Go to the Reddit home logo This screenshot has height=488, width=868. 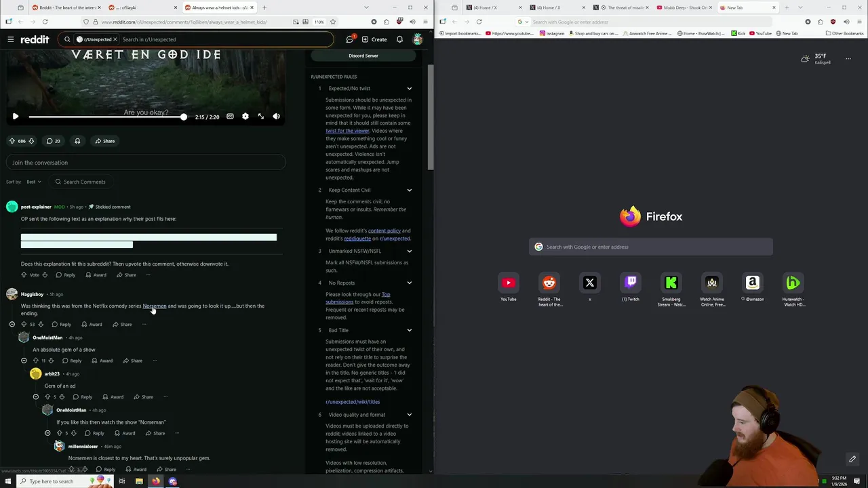pyautogui.click(x=35, y=39)
